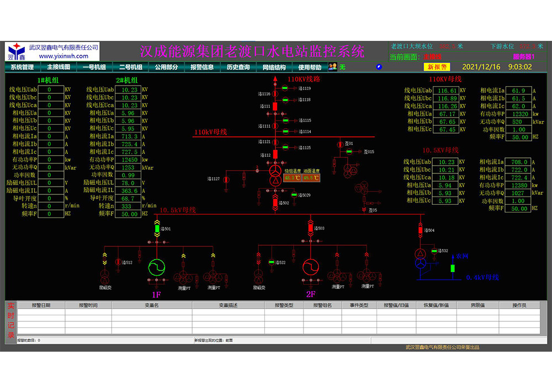The width and height of the screenshot is (552, 392).
Task: Open the 二号机组 page
Action: pyautogui.click(x=131, y=67)
